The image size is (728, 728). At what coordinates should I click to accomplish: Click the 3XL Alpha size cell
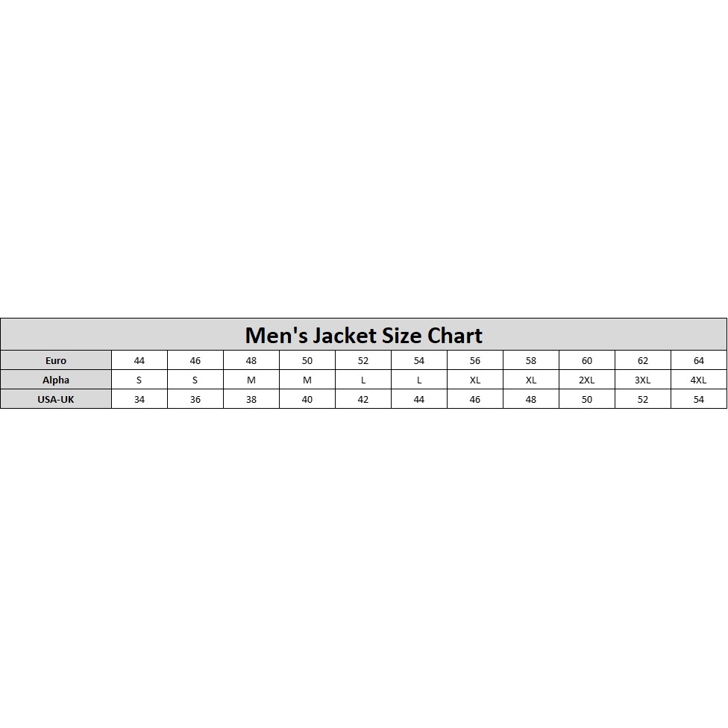(x=643, y=380)
